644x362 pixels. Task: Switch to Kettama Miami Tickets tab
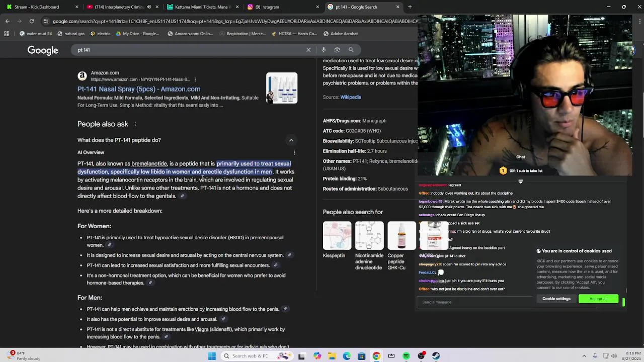(x=201, y=7)
